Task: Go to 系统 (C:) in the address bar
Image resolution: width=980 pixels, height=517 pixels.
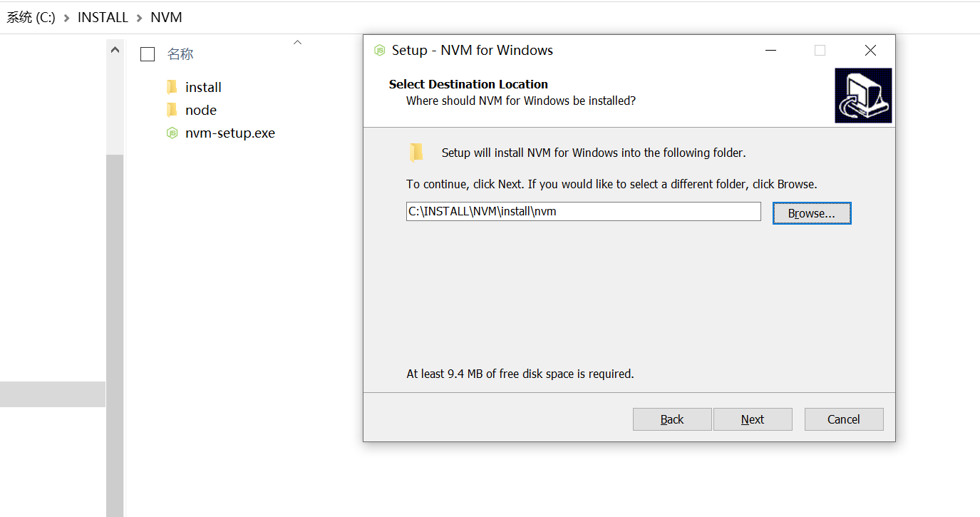Action: click(31, 18)
